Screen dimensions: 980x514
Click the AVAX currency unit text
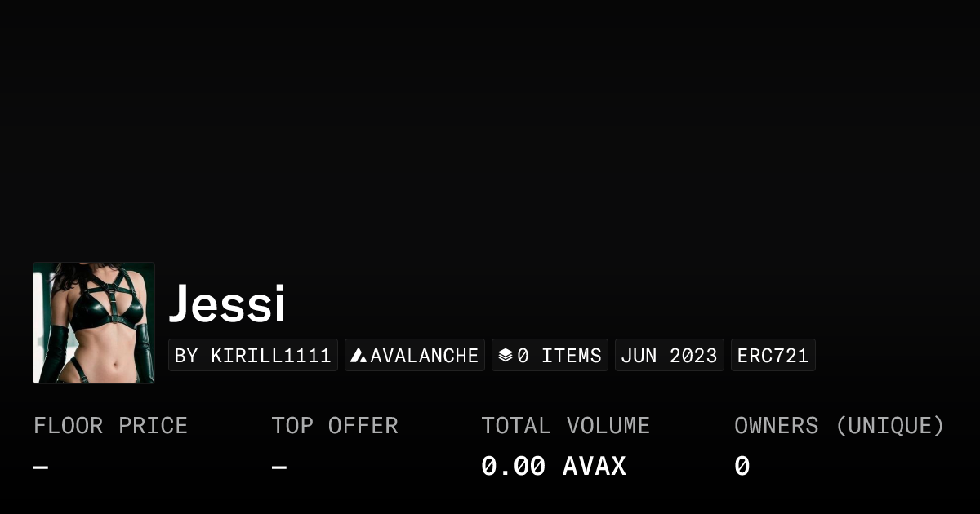[595, 467]
